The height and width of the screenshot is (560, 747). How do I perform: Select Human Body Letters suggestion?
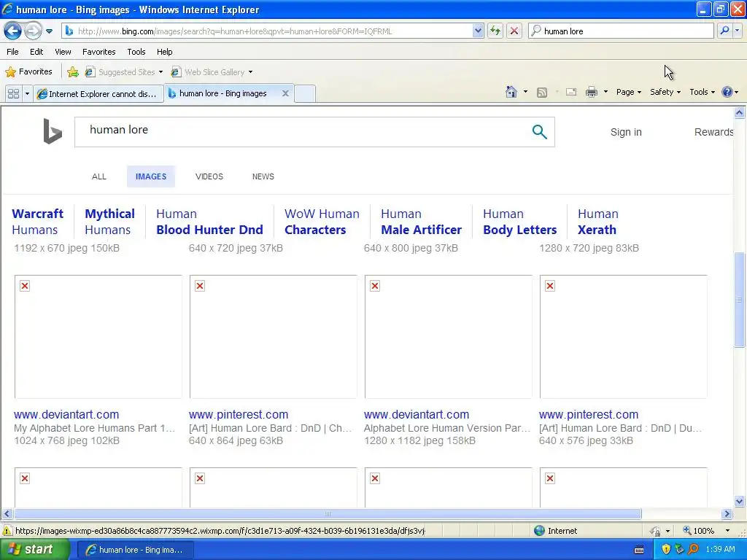click(519, 222)
